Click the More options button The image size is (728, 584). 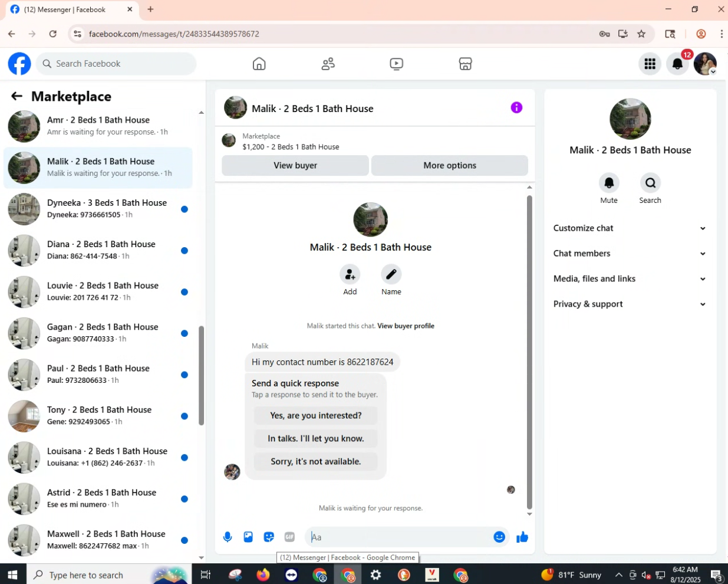click(x=450, y=166)
